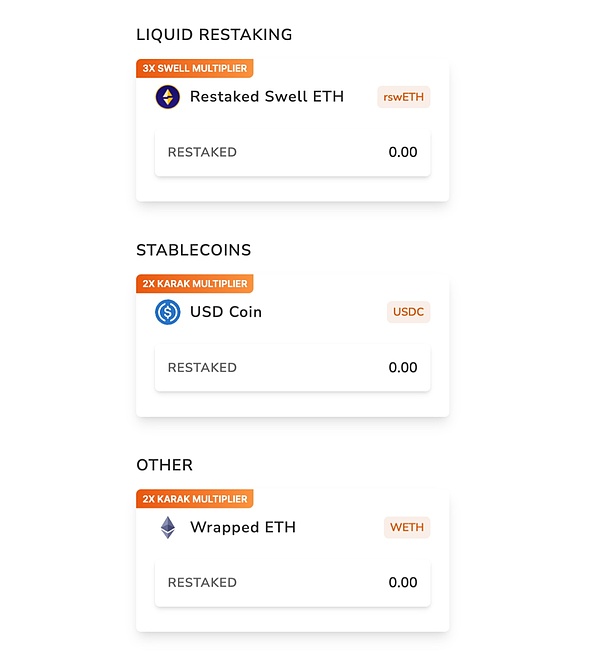
Task: Click the Stablecoins section heading
Action: (x=193, y=250)
